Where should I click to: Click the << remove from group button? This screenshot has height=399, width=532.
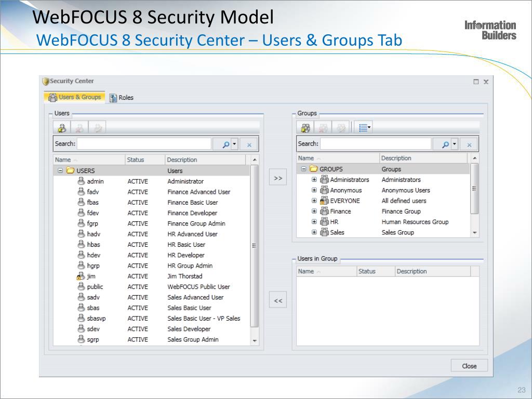(x=278, y=301)
